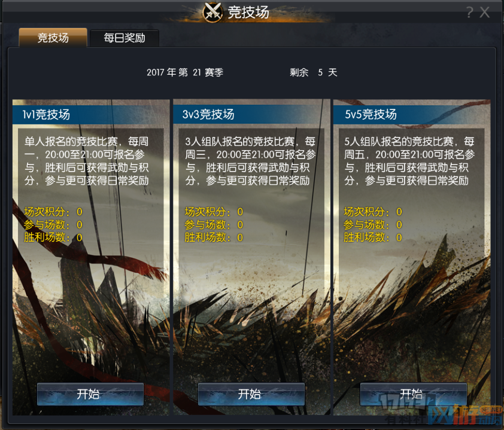The width and height of the screenshot is (504, 430).
Task: Open help via the question mark icon
Action: tap(470, 13)
